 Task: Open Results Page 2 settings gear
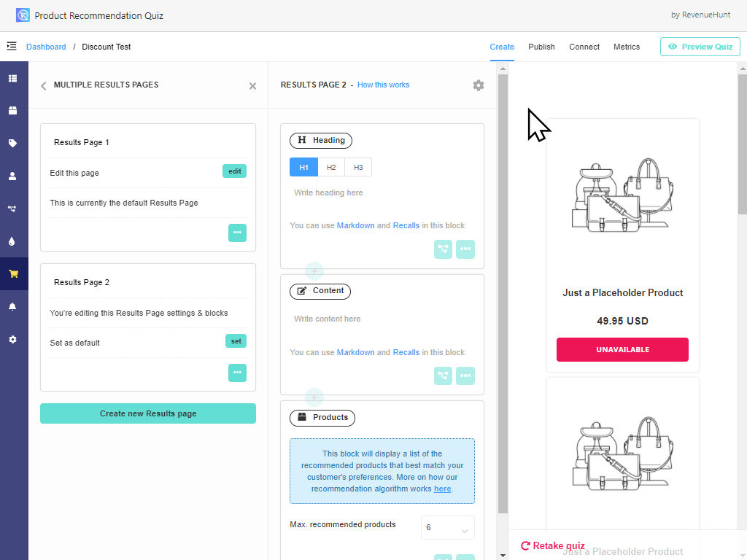(x=479, y=85)
